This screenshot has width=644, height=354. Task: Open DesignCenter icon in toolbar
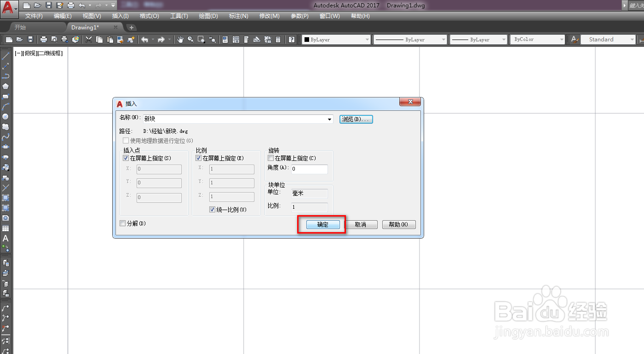point(236,40)
